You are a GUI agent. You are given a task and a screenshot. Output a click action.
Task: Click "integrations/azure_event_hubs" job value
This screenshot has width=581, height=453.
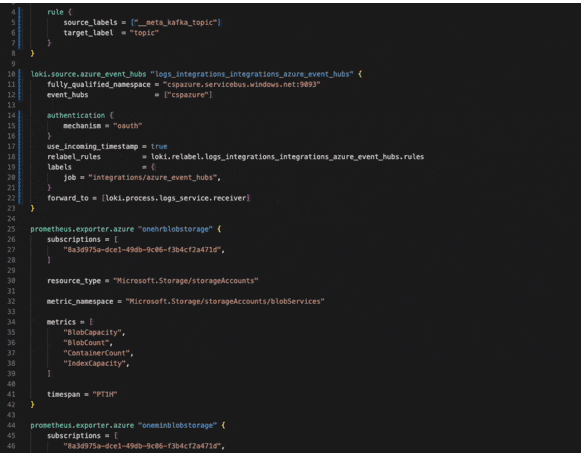pyautogui.click(x=153, y=178)
